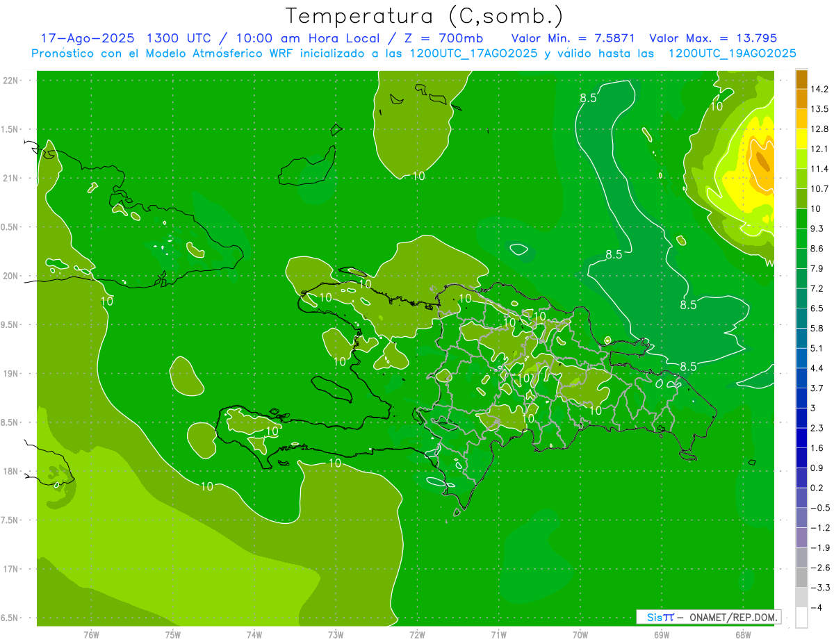Viewport: 834px width, 644px height.
Task: Pick the dark blue colorbar swatch between 0.9 and 1.6
Action: (x=801, y=458)
